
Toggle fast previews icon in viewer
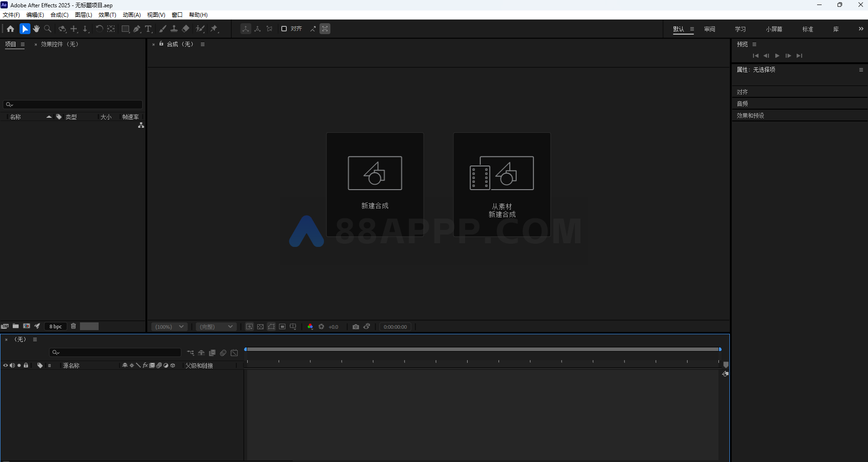[249, 326]
